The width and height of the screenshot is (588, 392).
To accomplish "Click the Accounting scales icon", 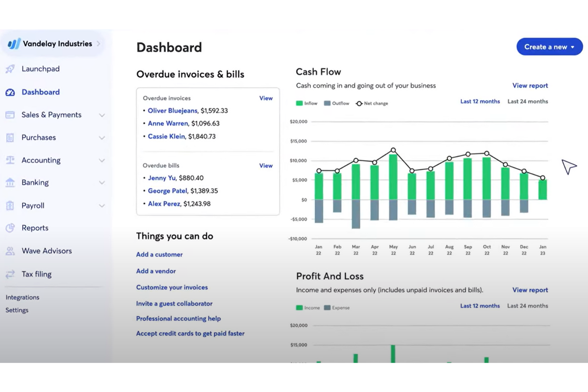I will coord(10,160).
